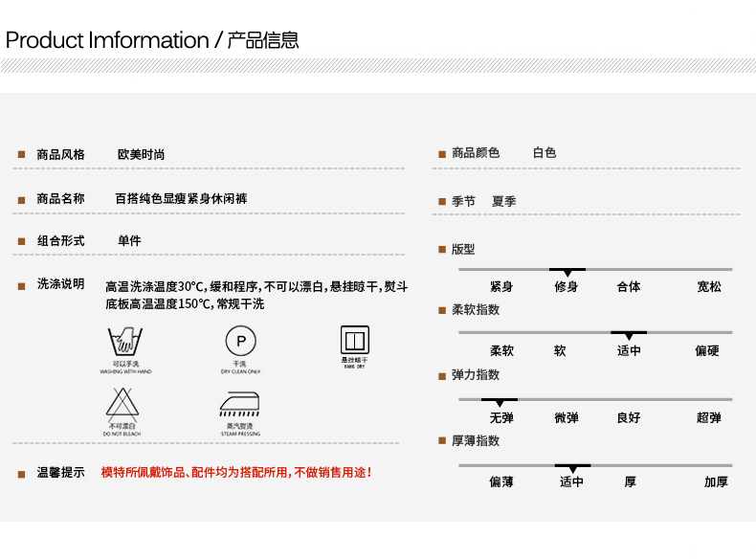Click the hang dry square icon
The image size is (756, 559).
(355, 340)
